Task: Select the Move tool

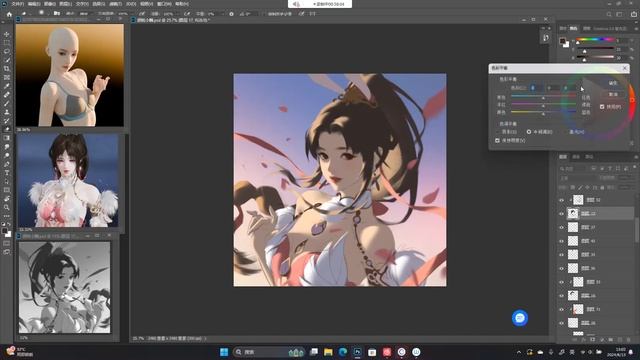Action: click(7, 34)
